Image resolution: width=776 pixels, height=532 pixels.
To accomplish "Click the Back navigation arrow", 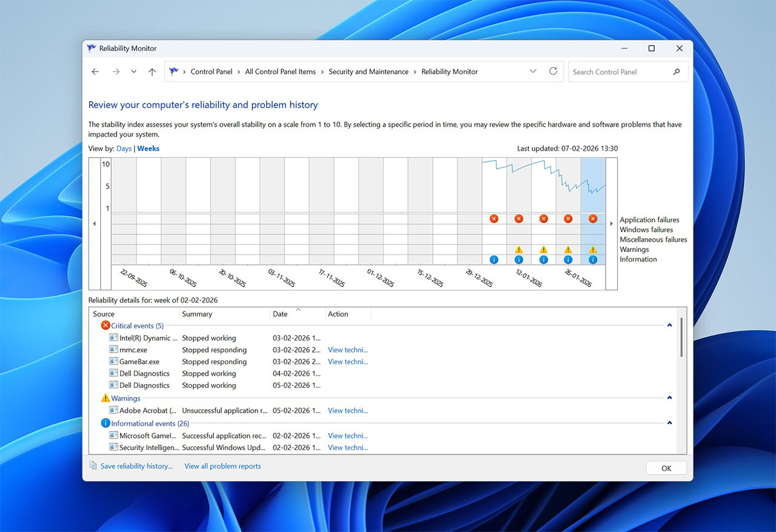I will tap(95, 71).
